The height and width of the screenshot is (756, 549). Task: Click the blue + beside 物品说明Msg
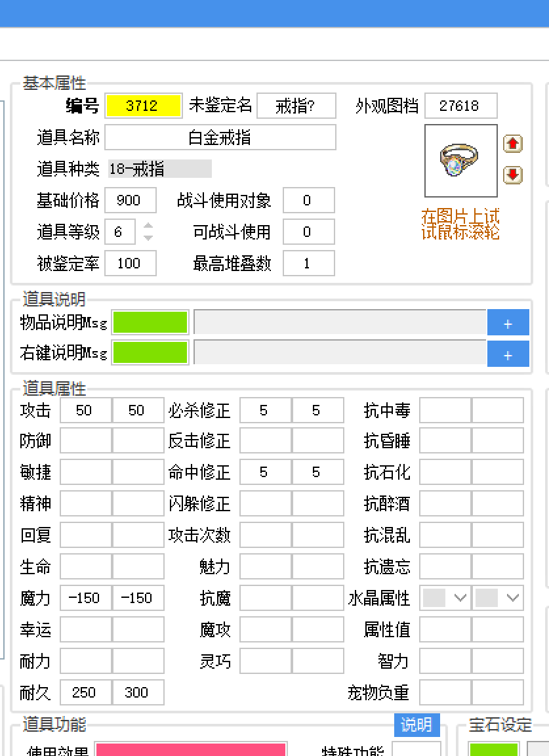click(508, 322)
